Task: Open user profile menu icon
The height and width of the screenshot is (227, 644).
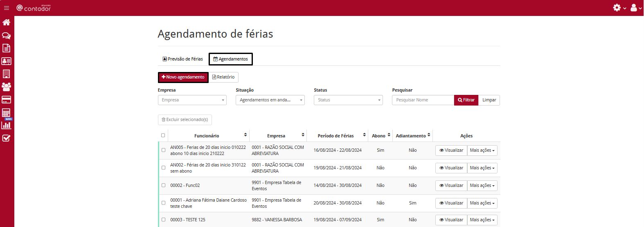Action: coord(634,8)
